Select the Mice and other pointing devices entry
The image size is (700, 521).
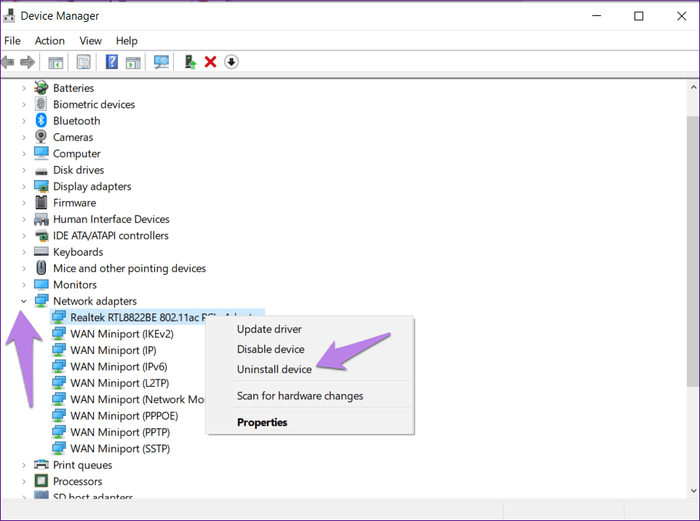[129, 268]
